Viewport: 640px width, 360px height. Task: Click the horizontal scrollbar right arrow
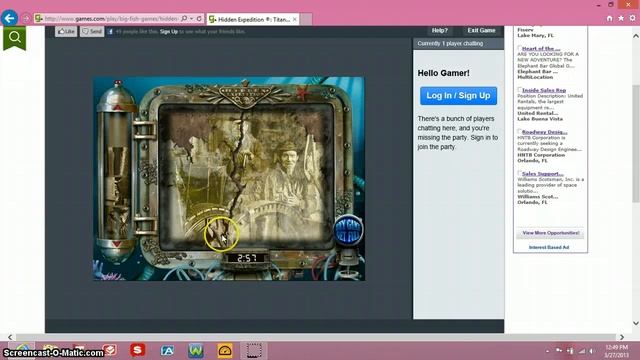(622, 337)
